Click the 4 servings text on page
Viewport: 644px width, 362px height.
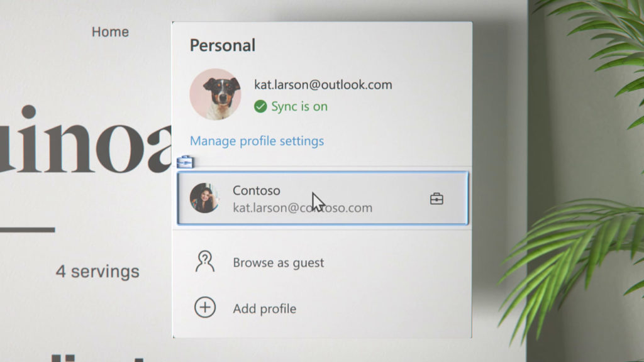click(97, 271)
